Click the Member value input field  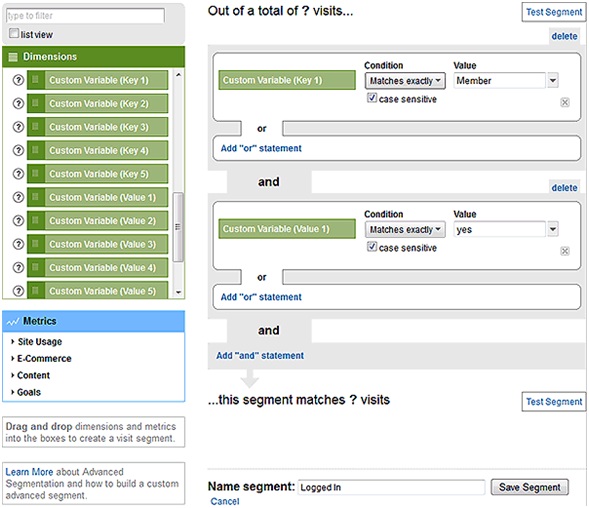click(499, 80)
